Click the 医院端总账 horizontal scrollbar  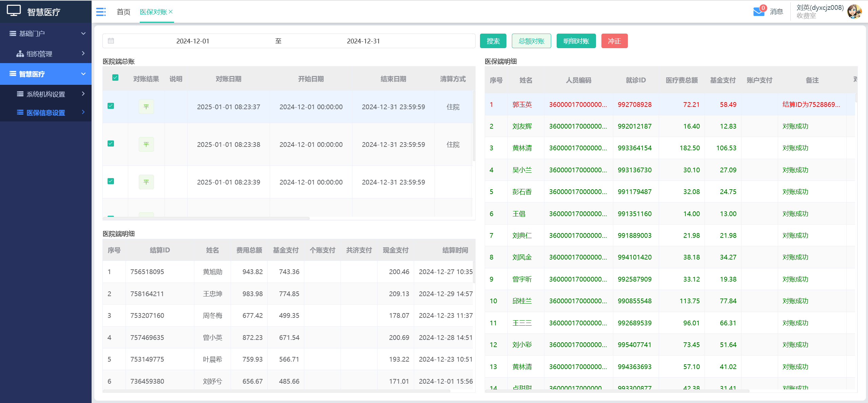[x=206, y=218]
